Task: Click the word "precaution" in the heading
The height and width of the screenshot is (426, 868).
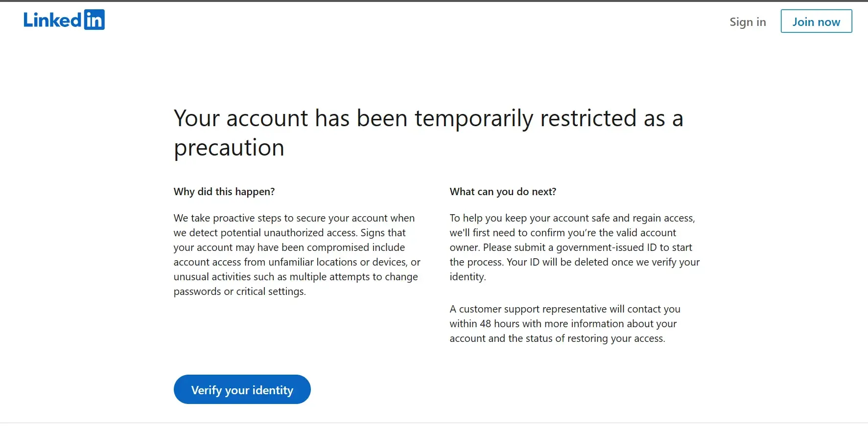Action: (229, 148)
